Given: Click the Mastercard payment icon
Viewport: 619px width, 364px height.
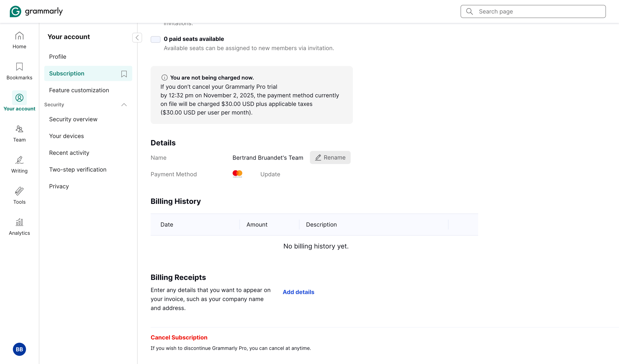Looking at the screenshot, I should [x=237, y=174].
